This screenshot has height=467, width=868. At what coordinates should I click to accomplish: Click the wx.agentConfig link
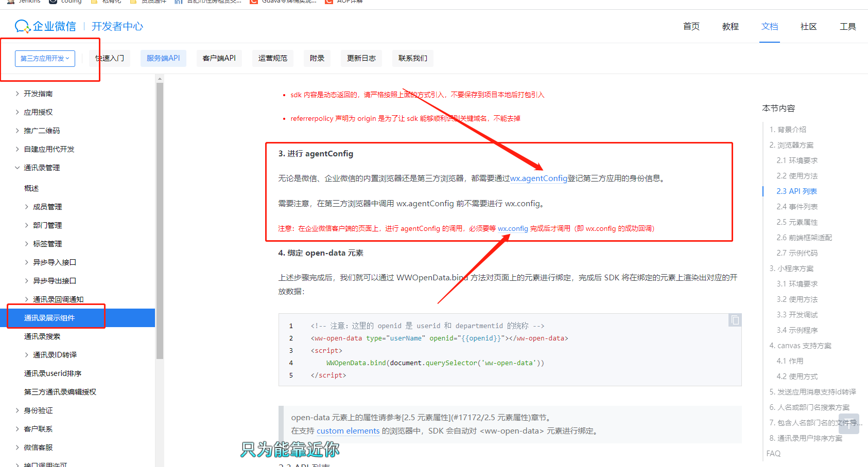click(539, 178)
